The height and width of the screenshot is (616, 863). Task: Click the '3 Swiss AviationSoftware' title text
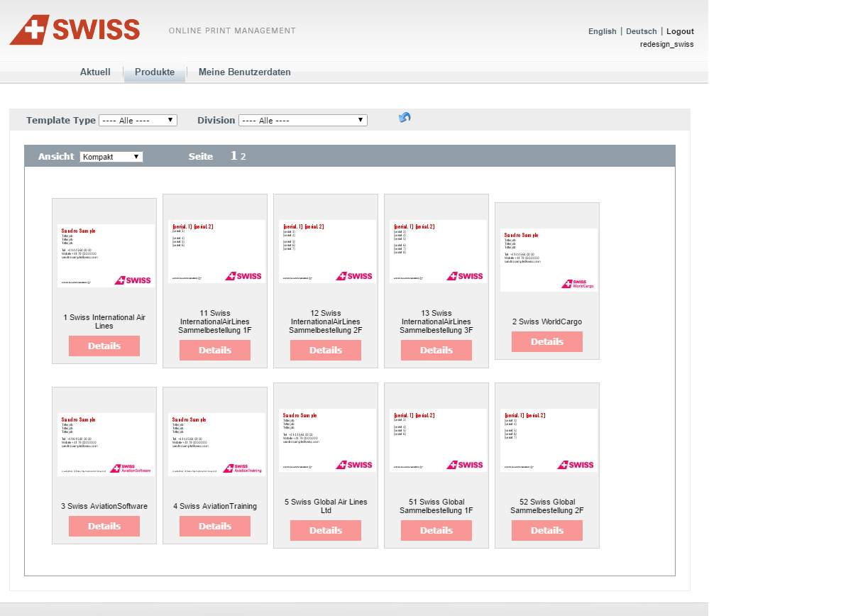coord(104,506)
